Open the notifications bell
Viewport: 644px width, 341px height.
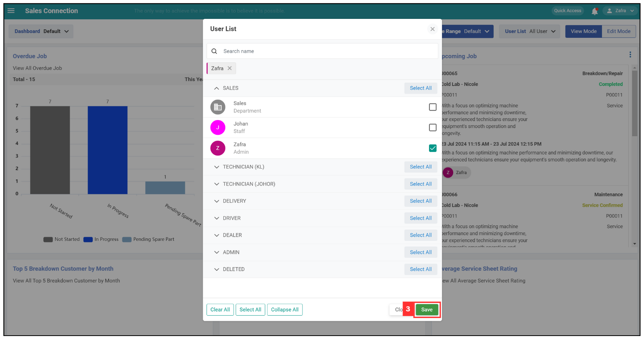(x=594, y=11)
